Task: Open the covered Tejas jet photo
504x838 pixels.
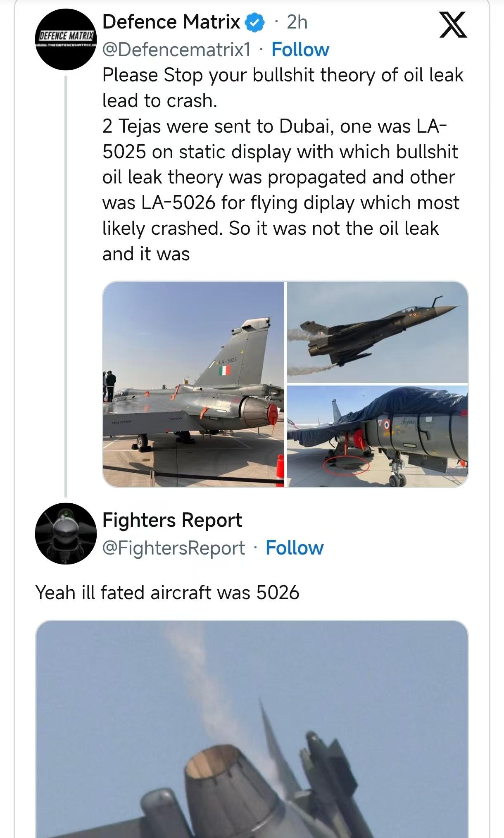Action: [x=377, y=436]
